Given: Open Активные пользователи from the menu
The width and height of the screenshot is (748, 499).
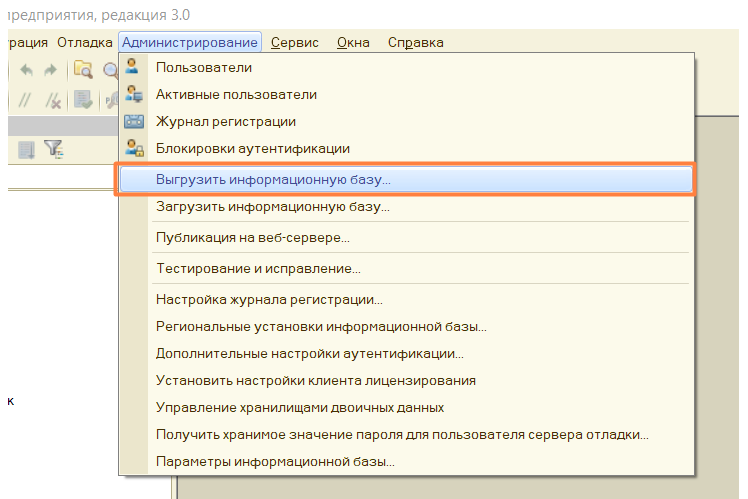Looking at the screenshot, I should tap(406, 94).
